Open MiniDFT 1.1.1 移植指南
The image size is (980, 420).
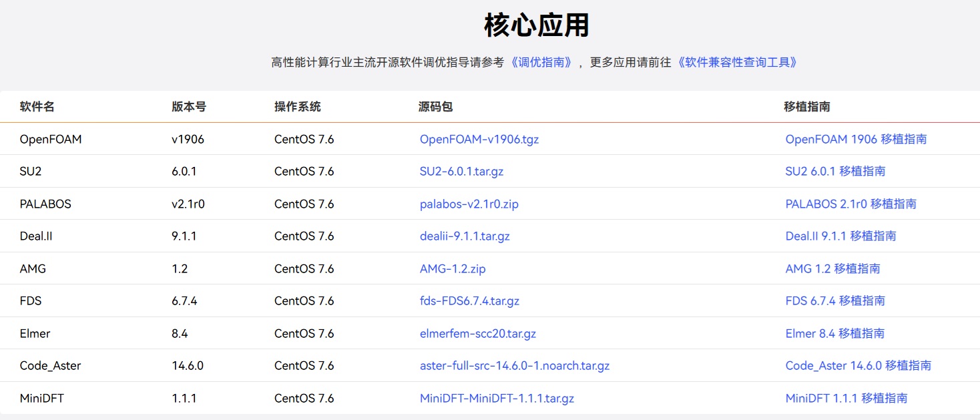click(x=846, y=398)
